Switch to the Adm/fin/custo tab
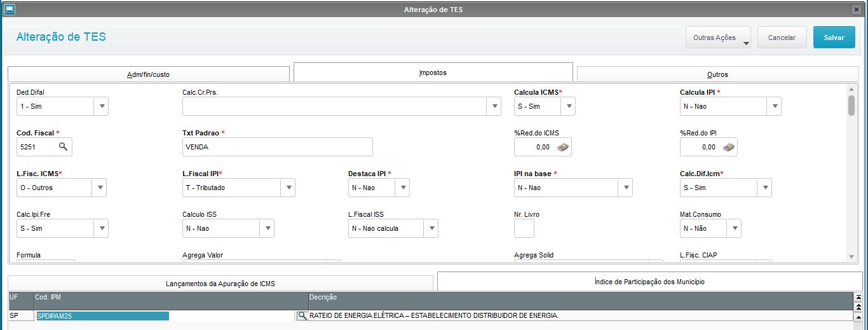Image resolution: width=868 pixels, height=330 pixels. [149, 74]
